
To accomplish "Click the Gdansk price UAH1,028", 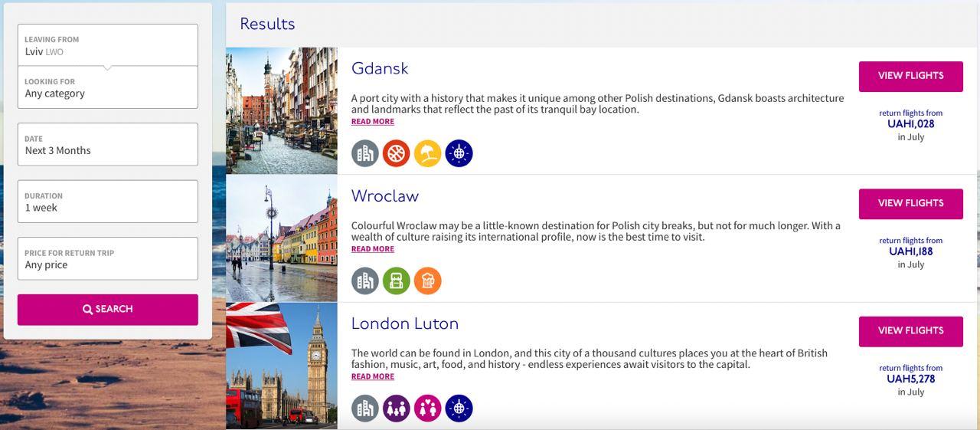I will click(911, 124).
